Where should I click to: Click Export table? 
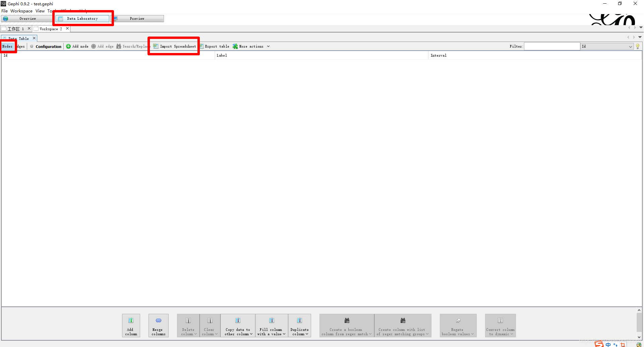(215, 47)
